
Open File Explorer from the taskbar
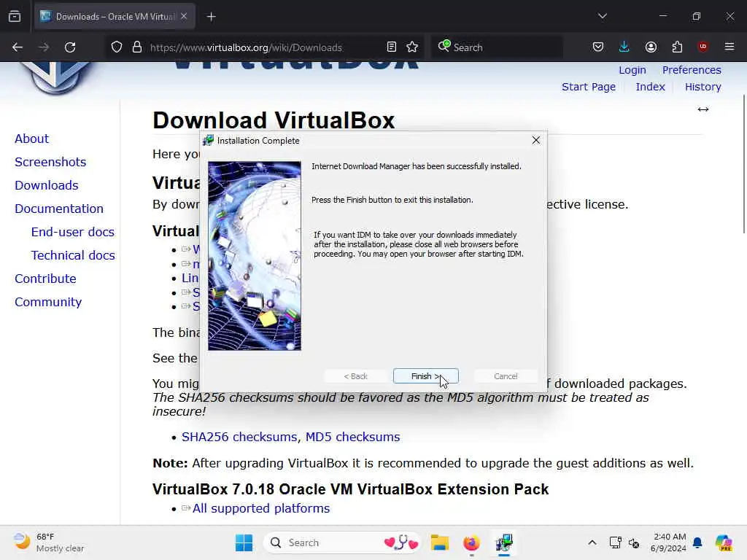click(439, 542)
